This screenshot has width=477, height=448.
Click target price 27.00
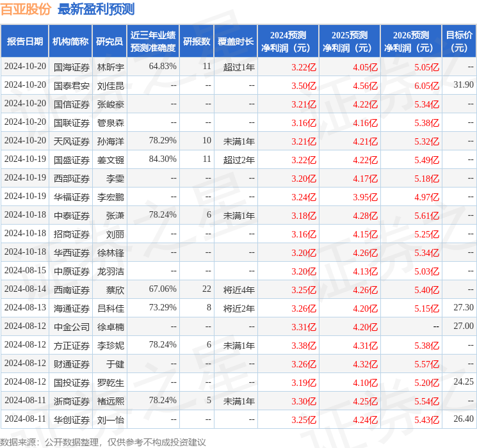coord(464,326)
